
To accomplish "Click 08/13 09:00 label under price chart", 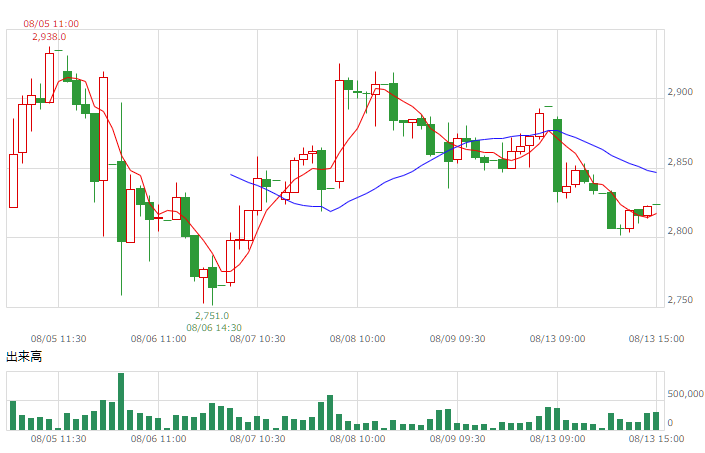I will 558,339.
